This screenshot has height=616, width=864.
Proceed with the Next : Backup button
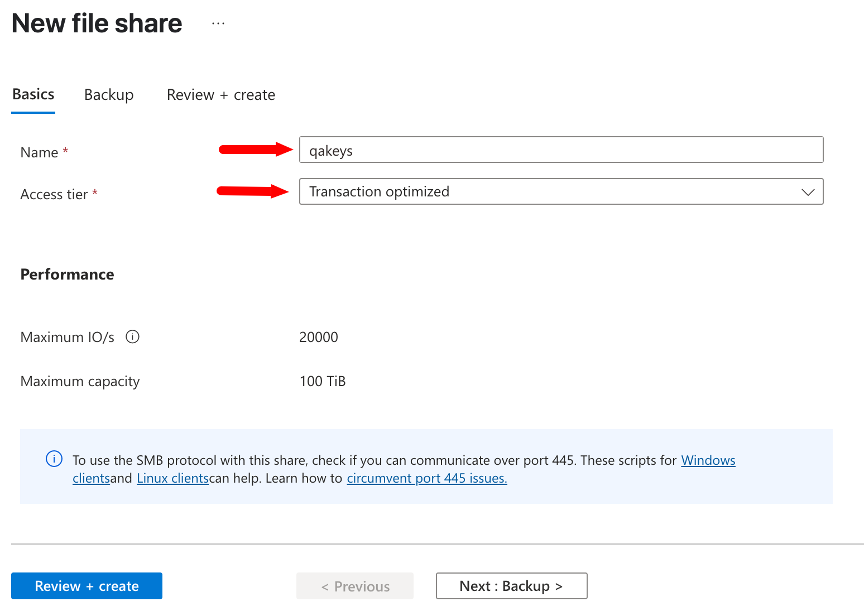(x=511, y=586)
